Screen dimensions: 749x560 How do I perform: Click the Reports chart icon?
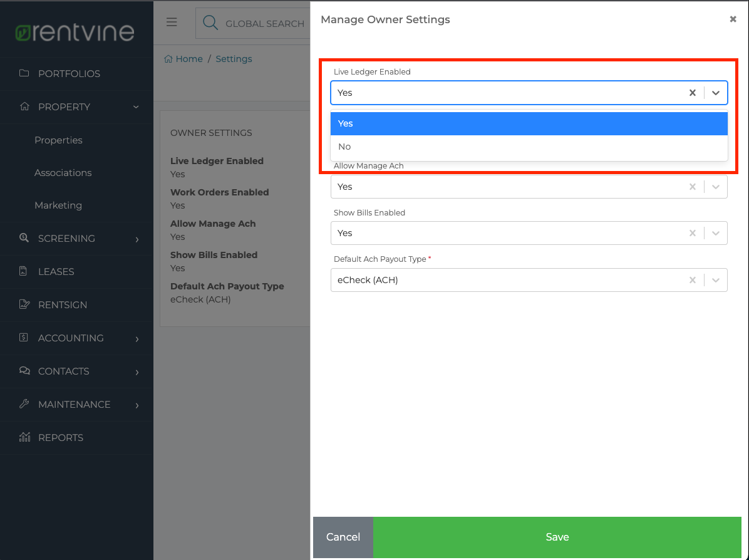[x=24, y=437]
